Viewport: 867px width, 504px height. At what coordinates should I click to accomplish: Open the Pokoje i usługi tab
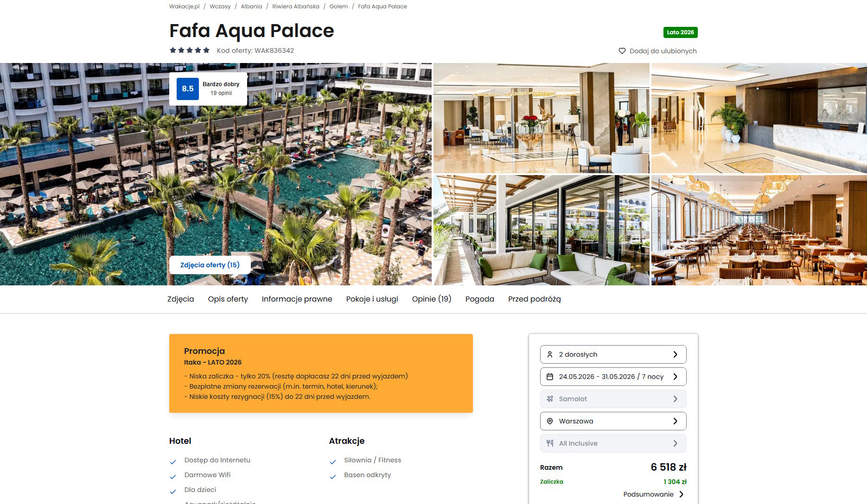372,299
